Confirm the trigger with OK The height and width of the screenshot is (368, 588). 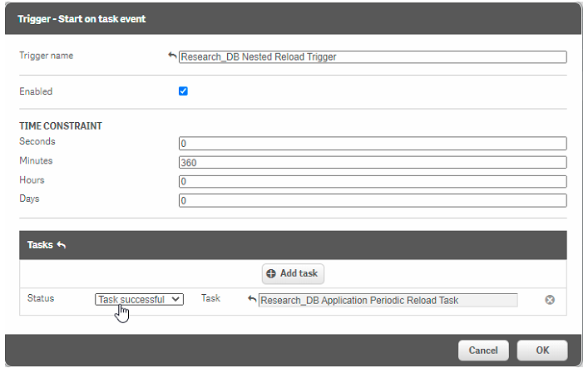[542, 351]
